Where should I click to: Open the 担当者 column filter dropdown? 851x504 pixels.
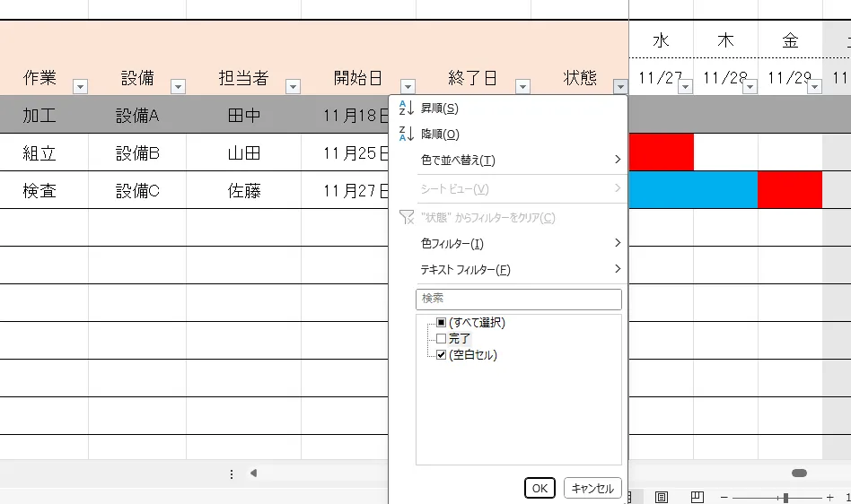293,87
